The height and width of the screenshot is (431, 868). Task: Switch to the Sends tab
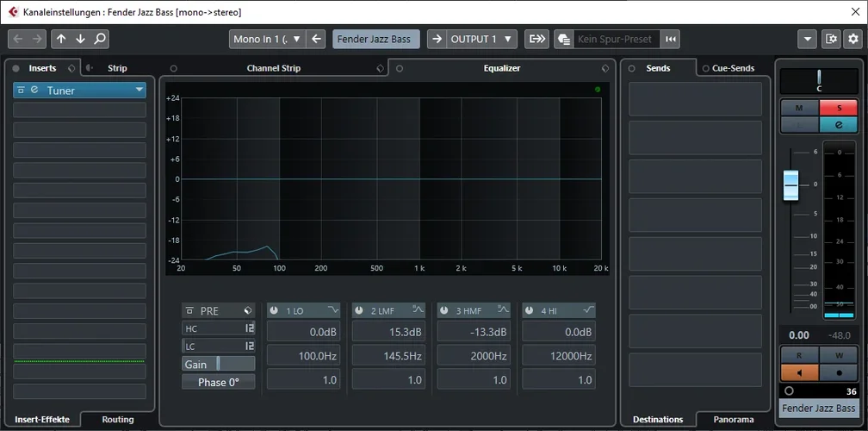pos(658,68)
